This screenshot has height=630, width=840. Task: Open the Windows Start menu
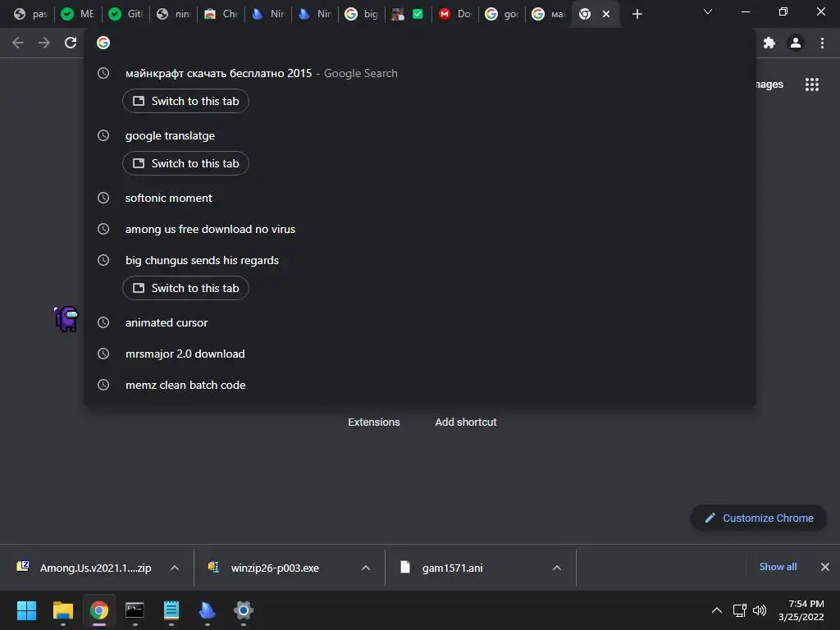26,610
